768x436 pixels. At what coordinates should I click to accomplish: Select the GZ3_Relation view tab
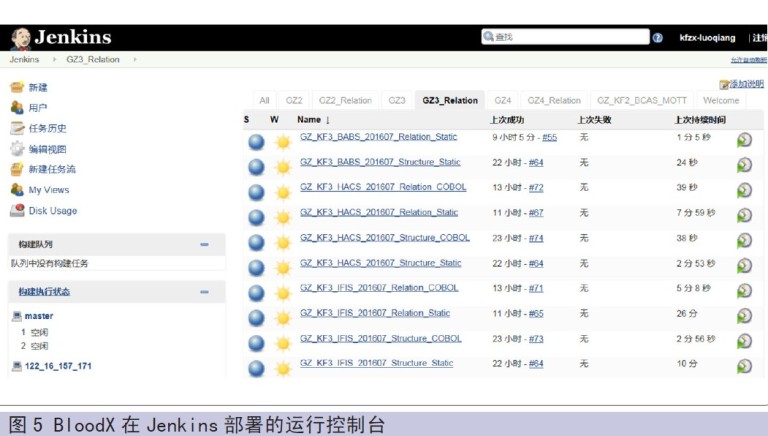click(x=450, y=100)
